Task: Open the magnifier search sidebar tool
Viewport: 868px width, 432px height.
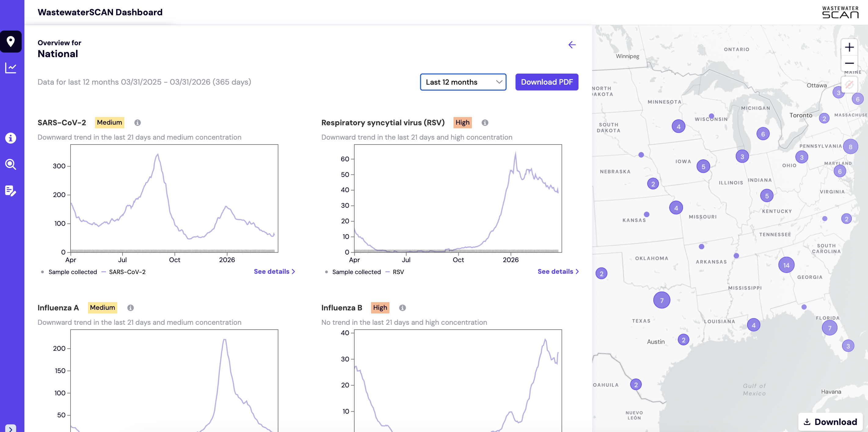Action: pos(11,164)
